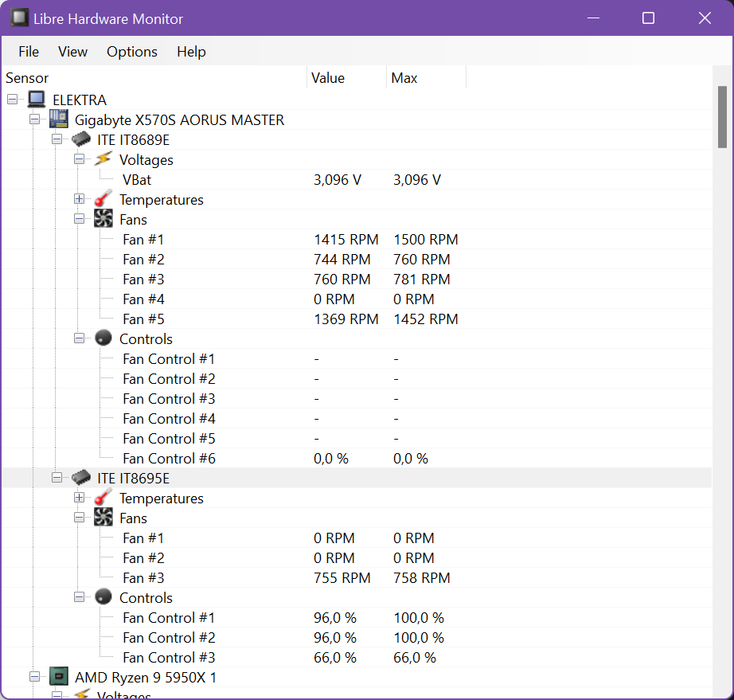This screenshot has width=734, height=700.
Task: Open the Options menu
Action: (131, 51)
